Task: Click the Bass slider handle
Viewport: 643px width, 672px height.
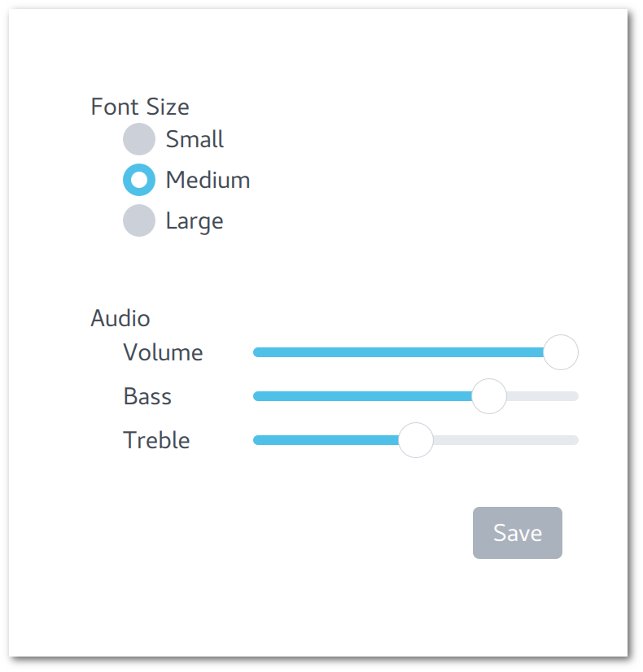Action: pyautogui.click(x=489, y=396)
